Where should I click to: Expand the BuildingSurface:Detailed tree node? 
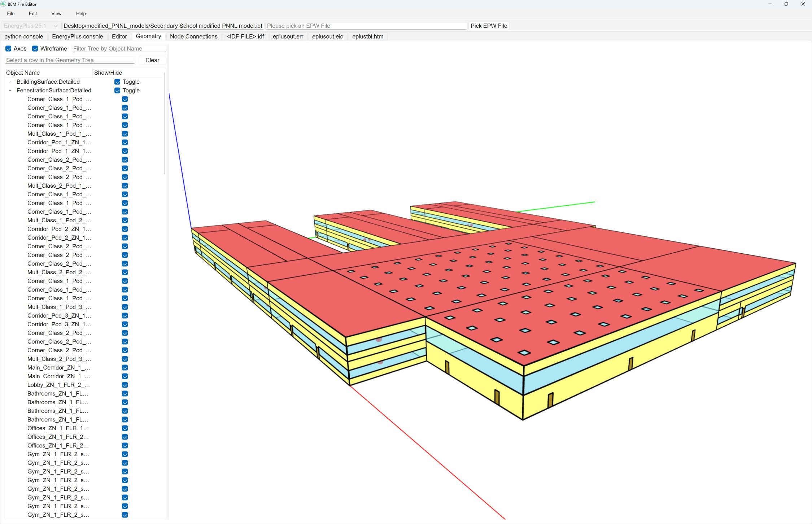point(10,82)
